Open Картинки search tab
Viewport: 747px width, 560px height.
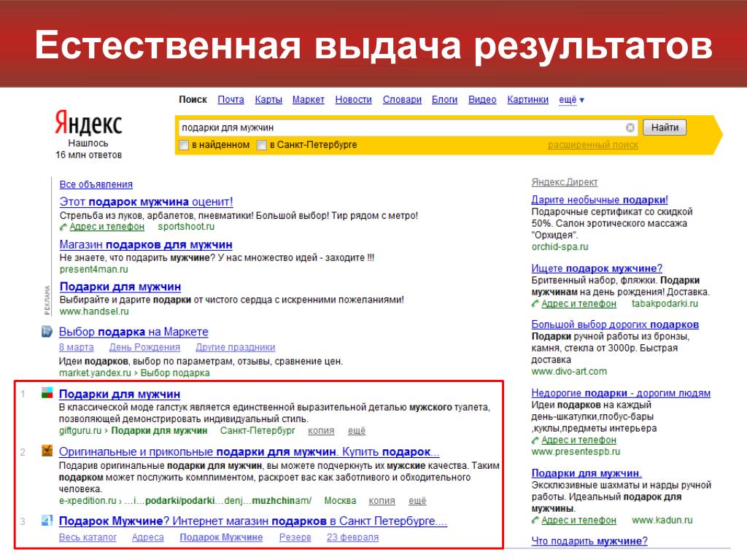point(528,99)
